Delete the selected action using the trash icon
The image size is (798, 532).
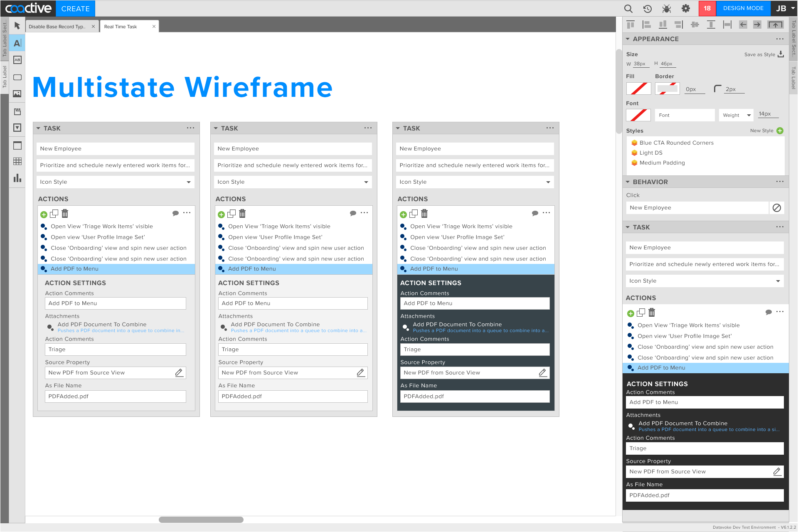[x=651, y=312]
